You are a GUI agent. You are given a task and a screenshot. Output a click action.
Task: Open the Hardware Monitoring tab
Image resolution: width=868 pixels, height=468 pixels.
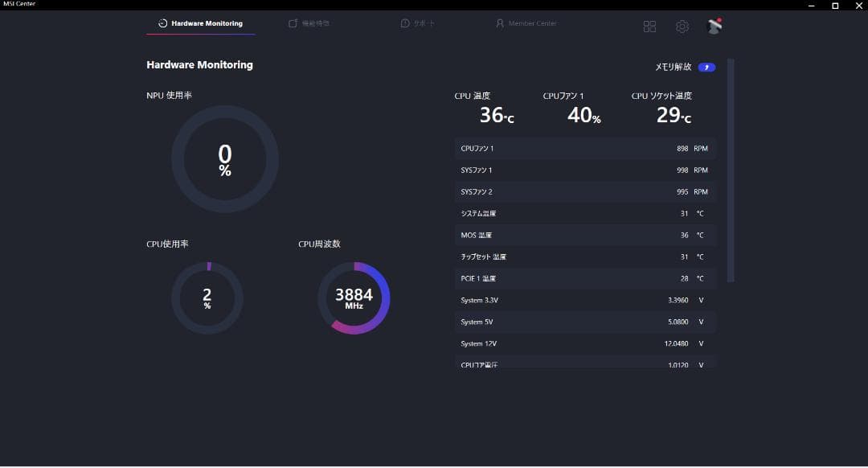point(201,23)
